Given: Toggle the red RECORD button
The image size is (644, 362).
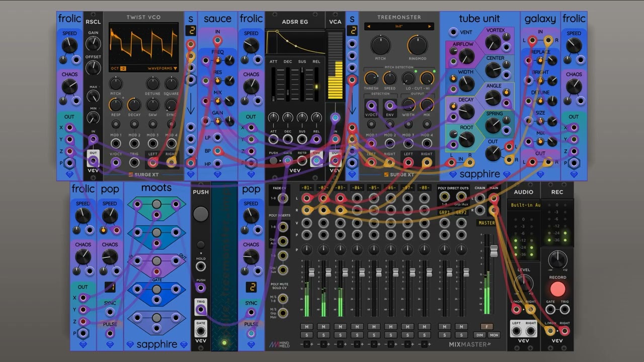Looking at the screenshot, I should 557,290.
